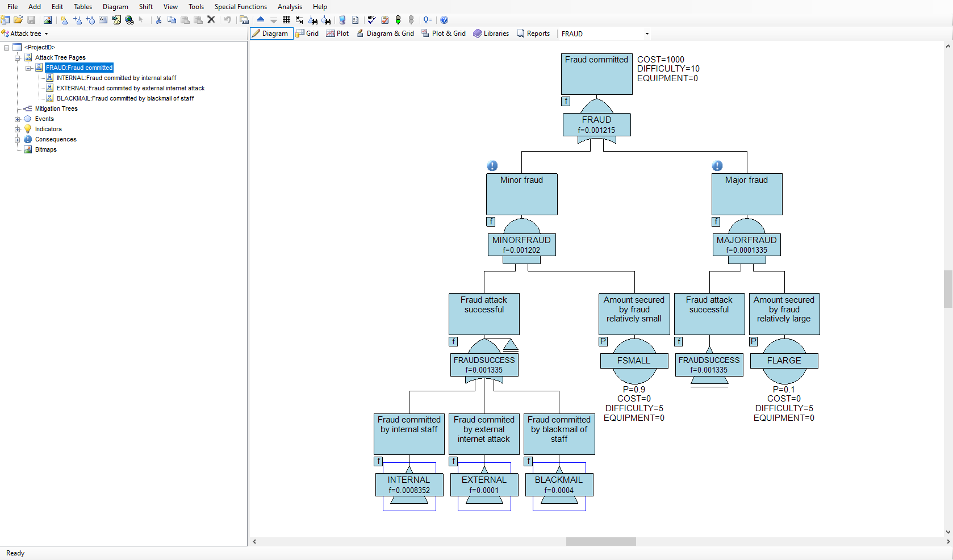Open the FRAUD page selector dropdown
Viewport: 953px width, 560px height.
(646, 34)
